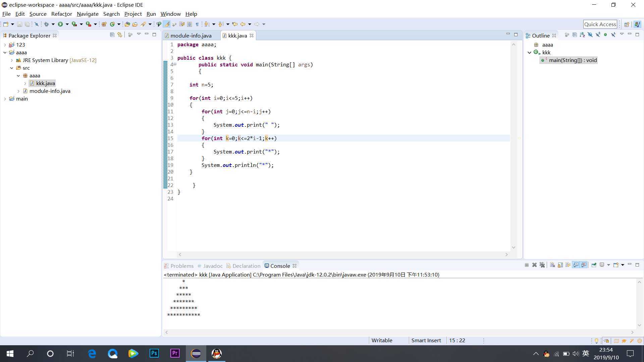Click the New Java Class icon

tap(112, 24)
